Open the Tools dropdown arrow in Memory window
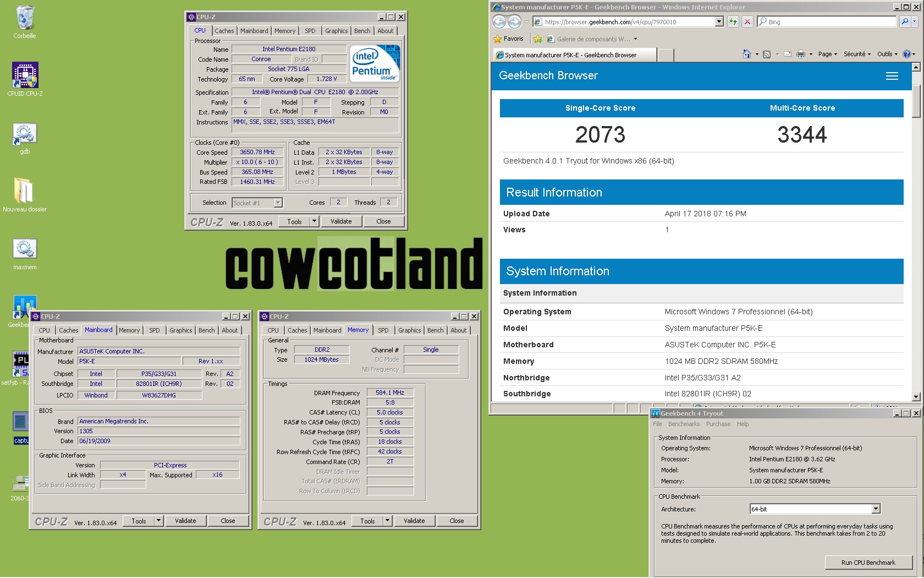This screenshot has height=578, width=924. [x=387, y=521]
